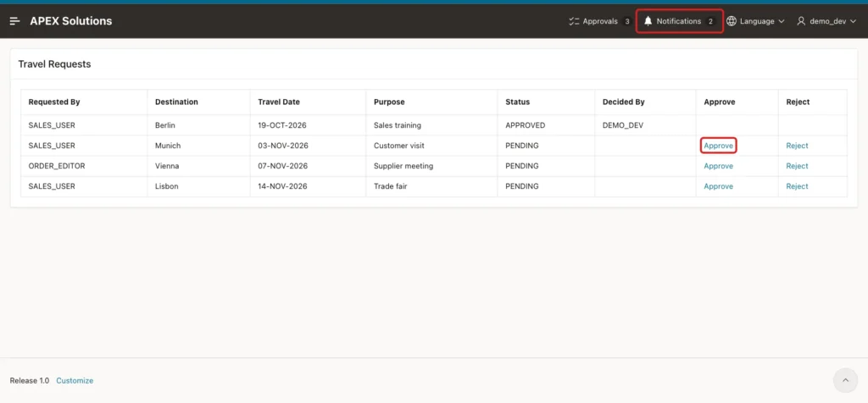Expand the Language dropdown chevron
The height and width of the screenshot is (403, 868).
click(x=782, y=21)
